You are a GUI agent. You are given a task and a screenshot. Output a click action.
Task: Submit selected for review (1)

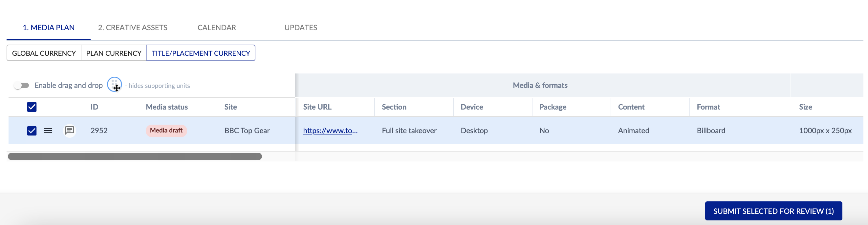click(773, 211)
